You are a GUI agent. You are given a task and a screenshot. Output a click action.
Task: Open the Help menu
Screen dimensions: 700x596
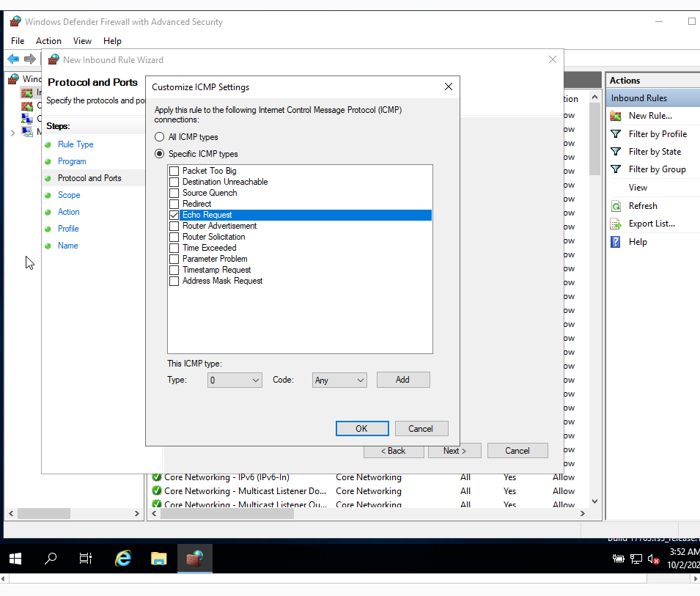click(112, 41)
